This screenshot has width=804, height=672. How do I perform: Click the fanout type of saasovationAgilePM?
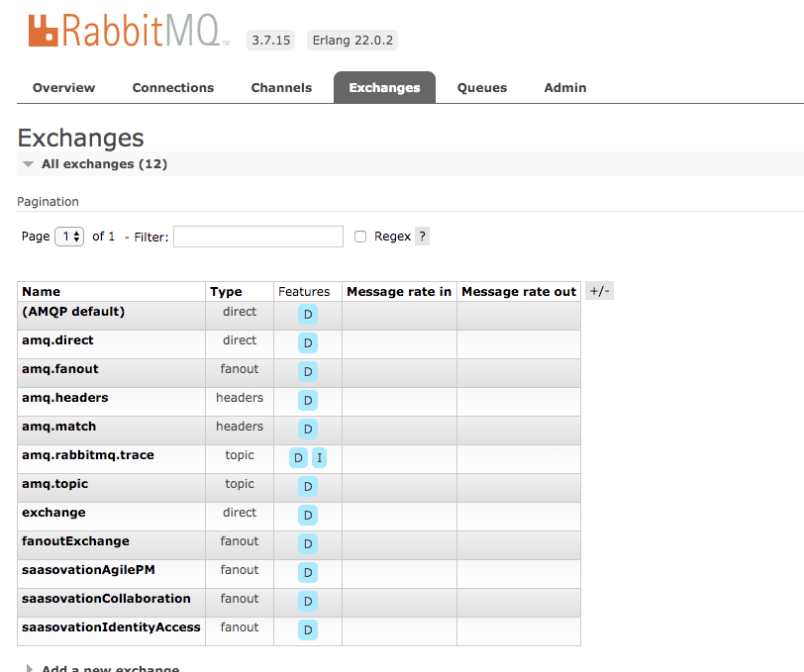240,570
